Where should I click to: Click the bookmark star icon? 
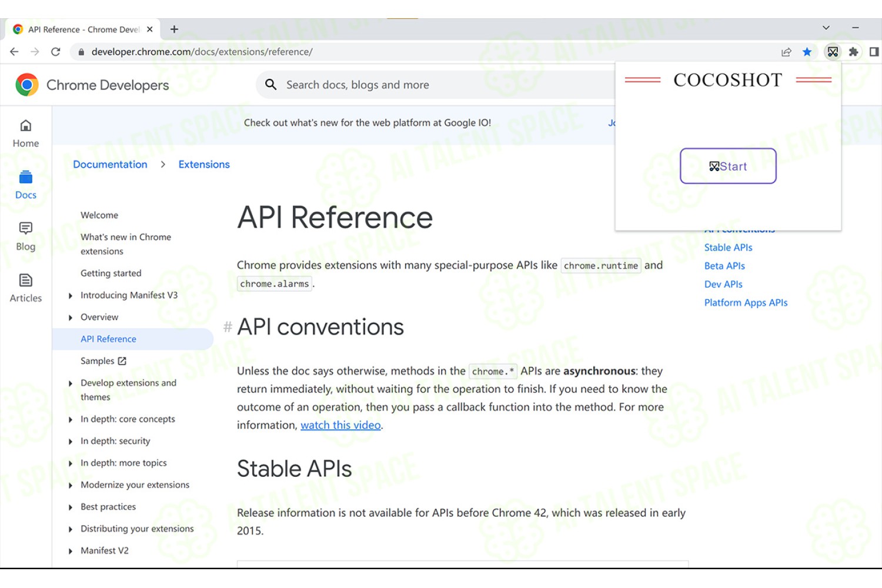(807, 52)
